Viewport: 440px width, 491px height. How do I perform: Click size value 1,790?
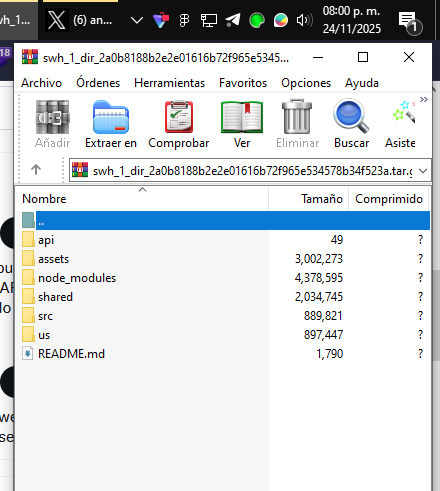pos(329,354)
